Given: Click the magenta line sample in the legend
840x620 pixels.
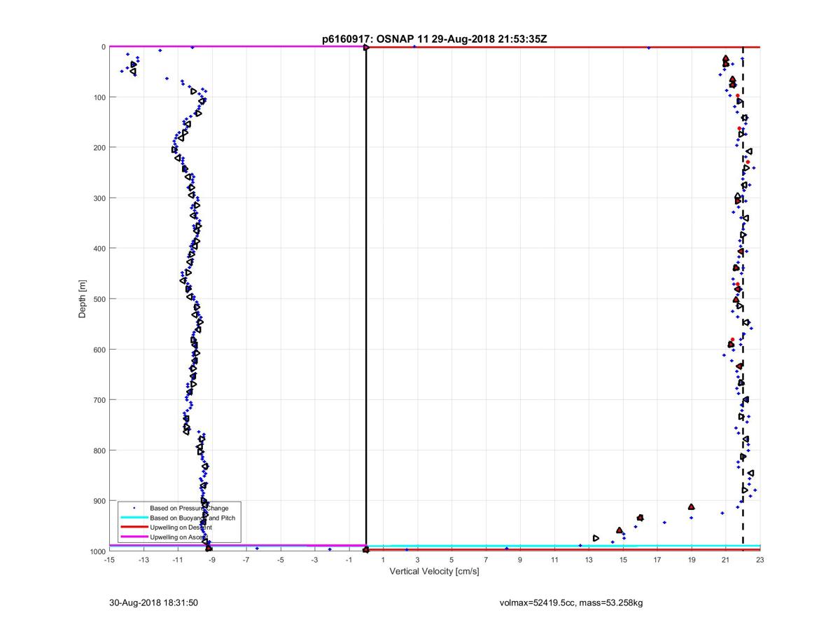Looking at the screenshot, I should [x=134, y=537].
